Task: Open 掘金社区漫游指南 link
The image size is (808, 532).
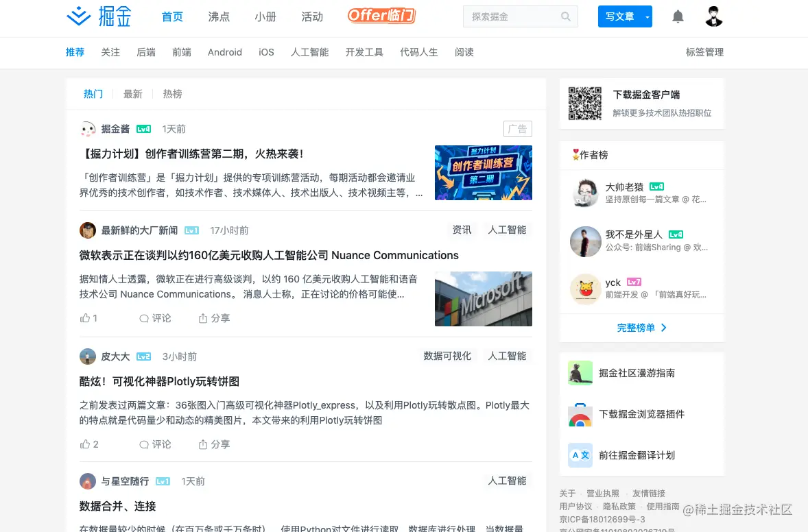Action: click(637, 373)
